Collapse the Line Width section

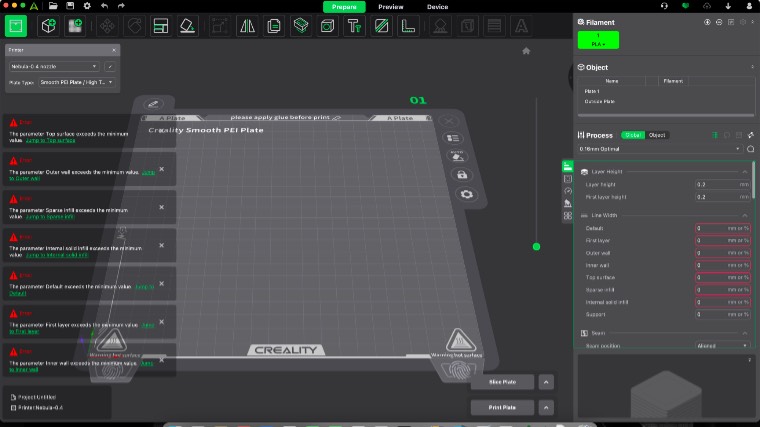[744, 215]
